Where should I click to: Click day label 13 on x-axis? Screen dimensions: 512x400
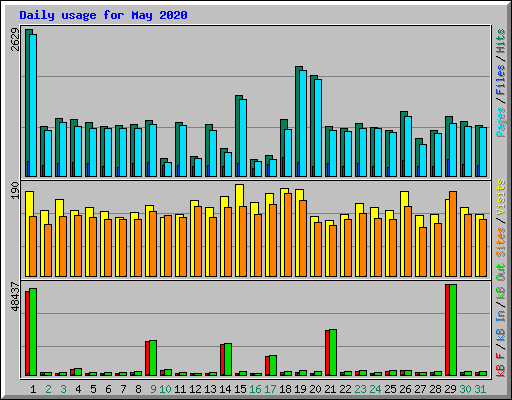(210, 389)
